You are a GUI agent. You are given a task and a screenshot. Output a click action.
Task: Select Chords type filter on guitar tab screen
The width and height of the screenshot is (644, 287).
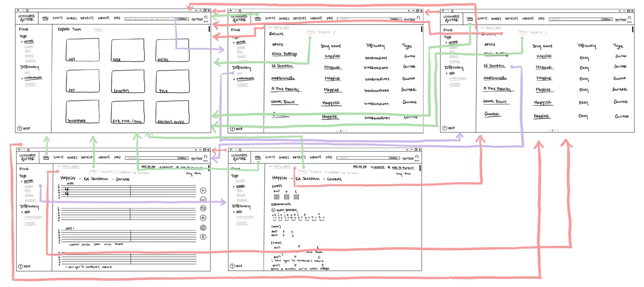29,187
